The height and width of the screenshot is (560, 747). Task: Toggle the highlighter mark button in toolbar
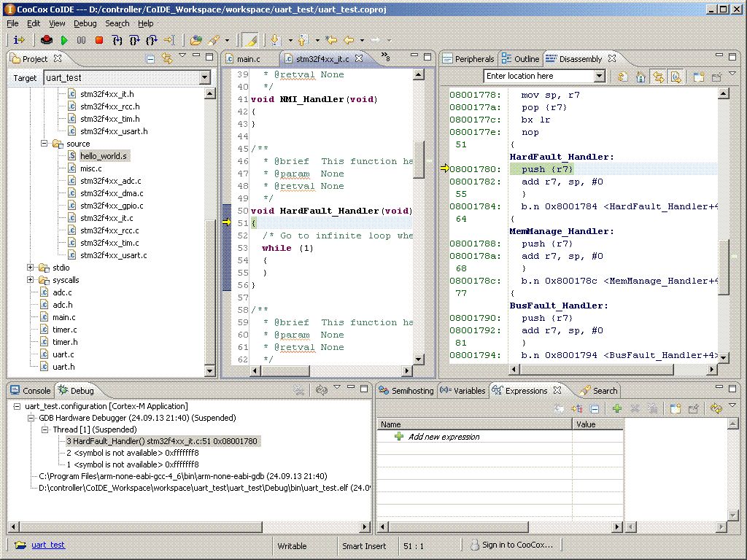(250, 40)
